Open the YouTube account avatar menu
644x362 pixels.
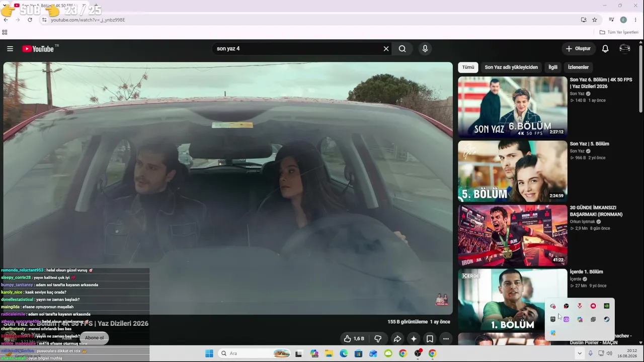click(625, 49)
